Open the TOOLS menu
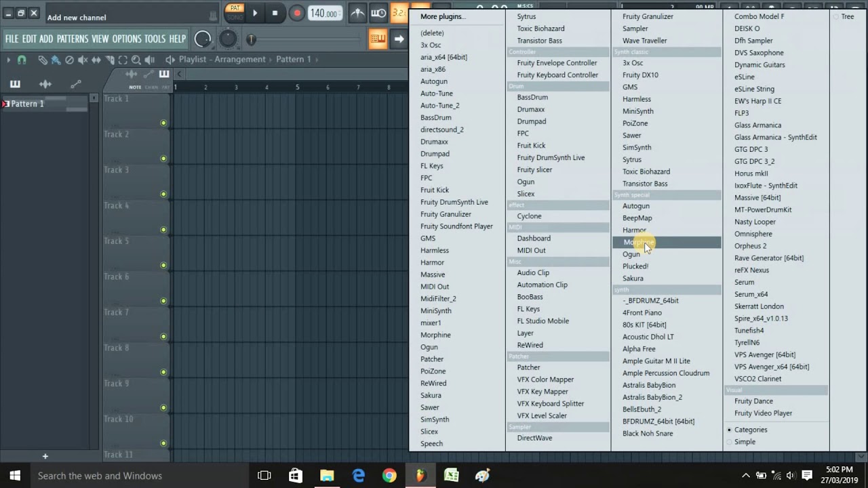 (x=155, y=39)
